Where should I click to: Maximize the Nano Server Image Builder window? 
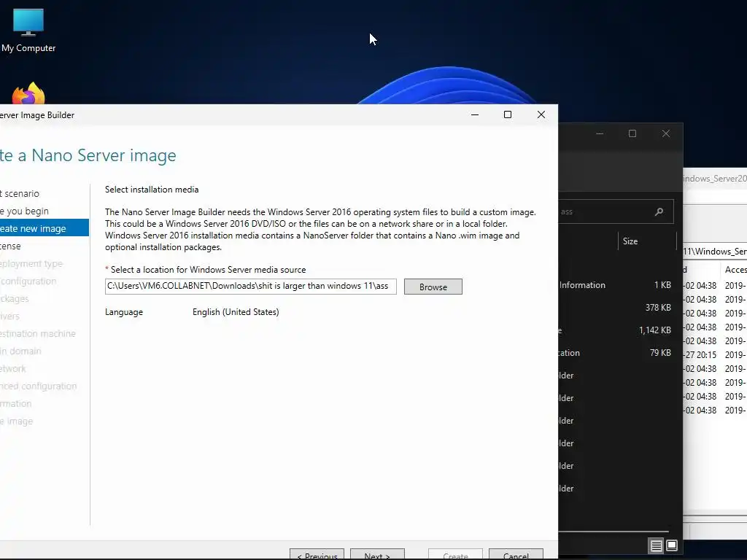coord(508,114)
